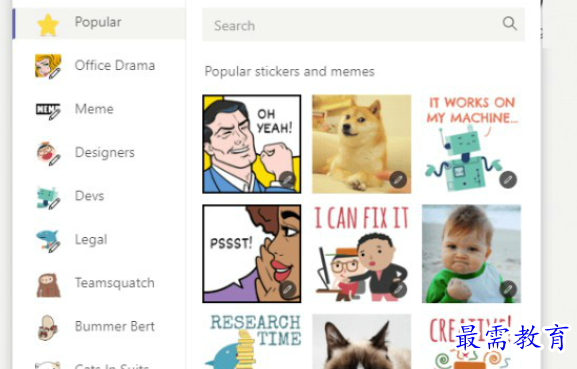Select the Popular star category

point(99,23)
